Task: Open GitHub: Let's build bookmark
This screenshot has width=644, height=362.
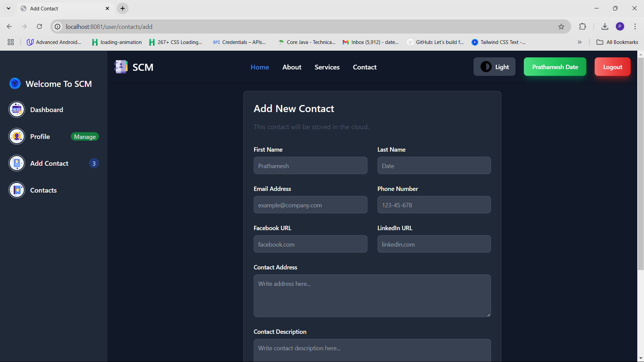Action: (x=436, y=42)
